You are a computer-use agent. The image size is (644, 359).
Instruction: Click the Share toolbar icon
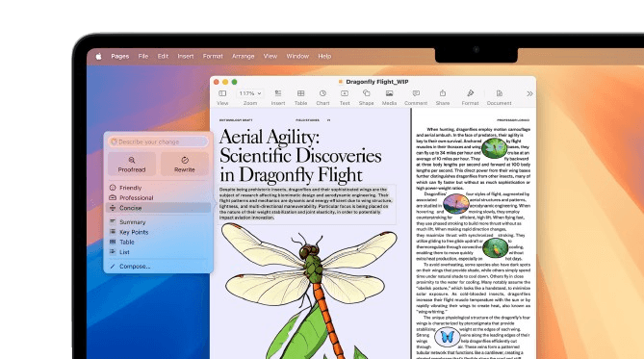click(443, 93)
